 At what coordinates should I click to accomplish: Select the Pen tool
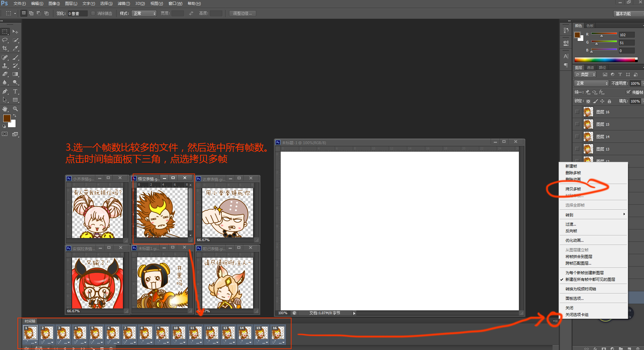pyautogui.click(x=5, y=91)
